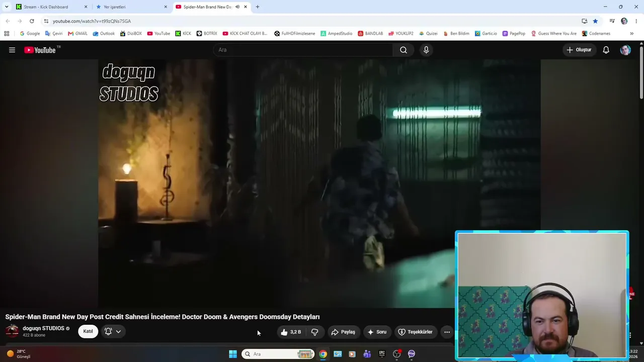
Task: Click the Teşekkürler thanks button
Action: [416, 332]
